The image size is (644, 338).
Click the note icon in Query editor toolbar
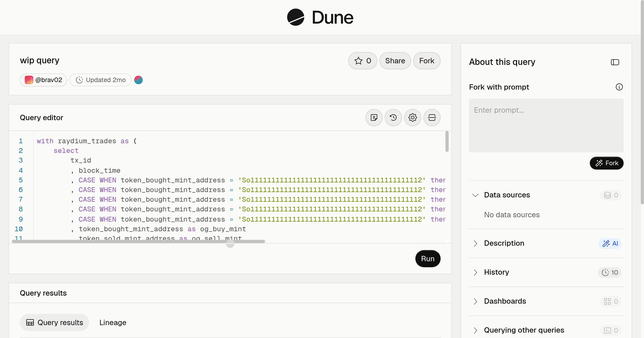click(x=374, y=117)
